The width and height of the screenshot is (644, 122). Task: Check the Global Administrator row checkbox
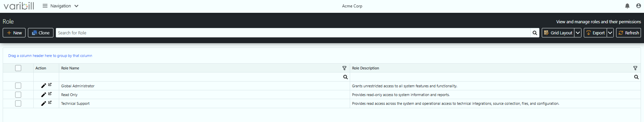(18, 86)
